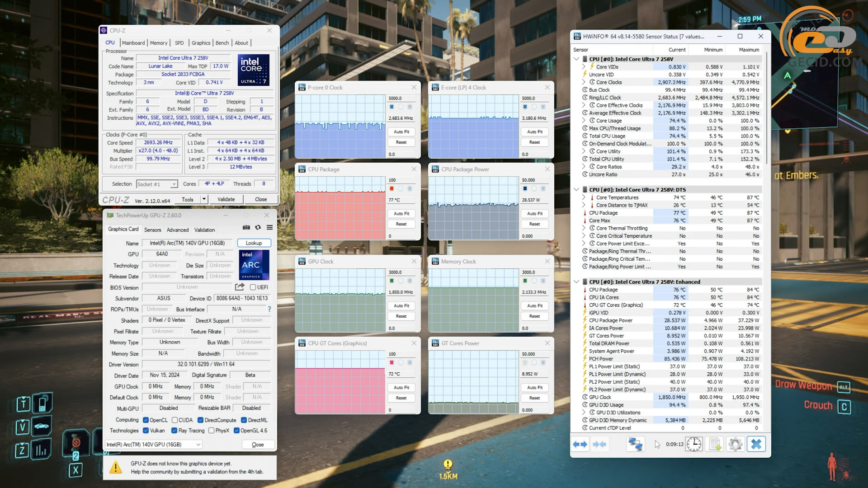Close the CPU GT Cores (Graphics) graph window
868x488 pixels.
coord(414,343)
